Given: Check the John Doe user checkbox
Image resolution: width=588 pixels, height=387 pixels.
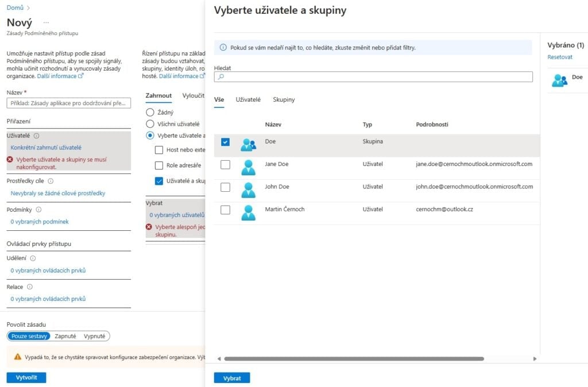Looking at the screenshot, I should tap(225, 187).
